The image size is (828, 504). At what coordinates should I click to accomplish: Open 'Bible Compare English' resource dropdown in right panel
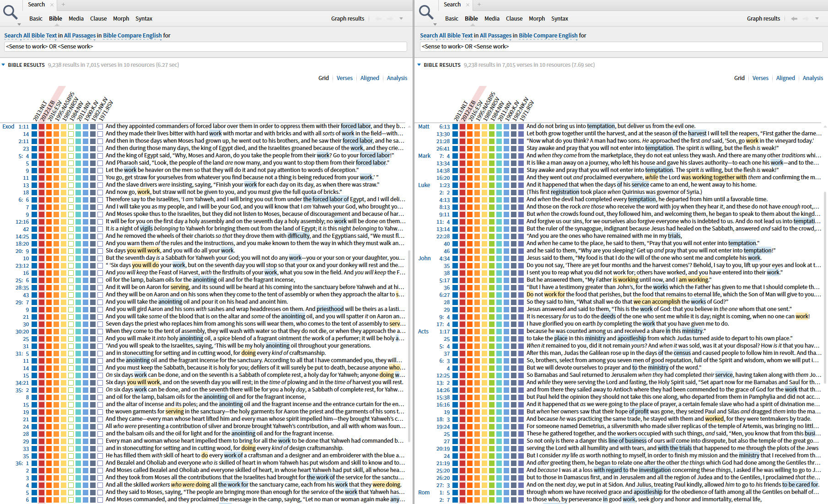pos(548,35)
